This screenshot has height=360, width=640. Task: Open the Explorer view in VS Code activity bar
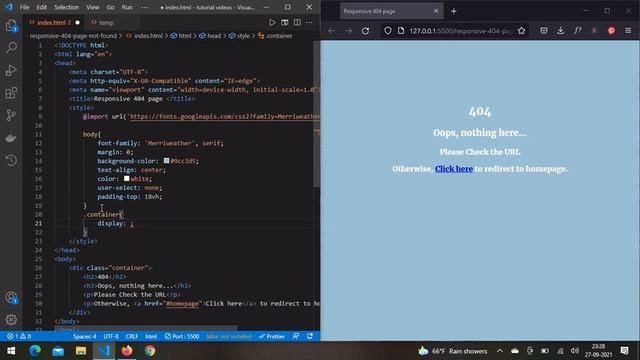click(11, 26)
